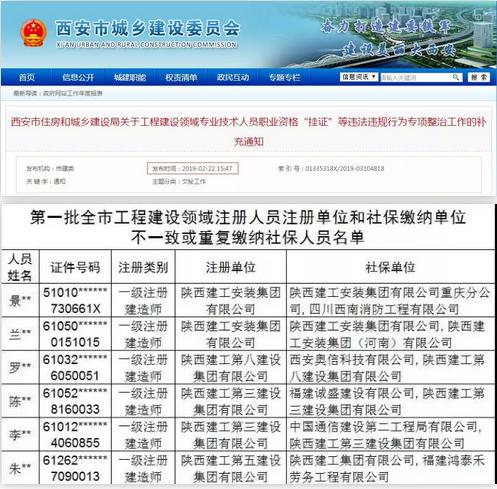497x489 pixels.
Task: Click the 注册单位 column header
Action: coord(231,267)
